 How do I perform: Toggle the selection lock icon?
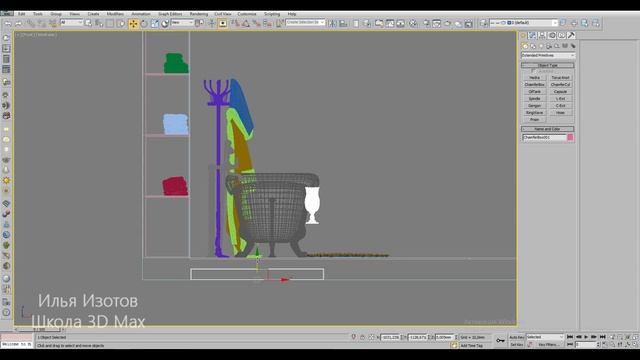362,338
